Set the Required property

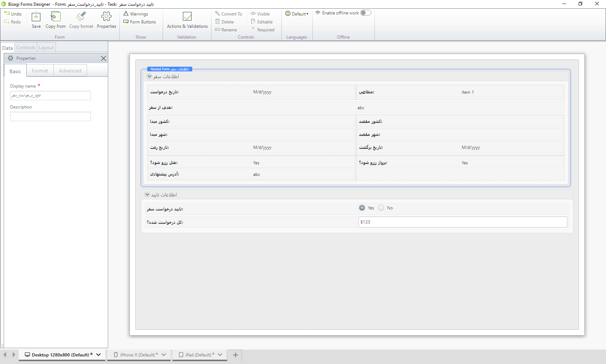pos(263,30)
